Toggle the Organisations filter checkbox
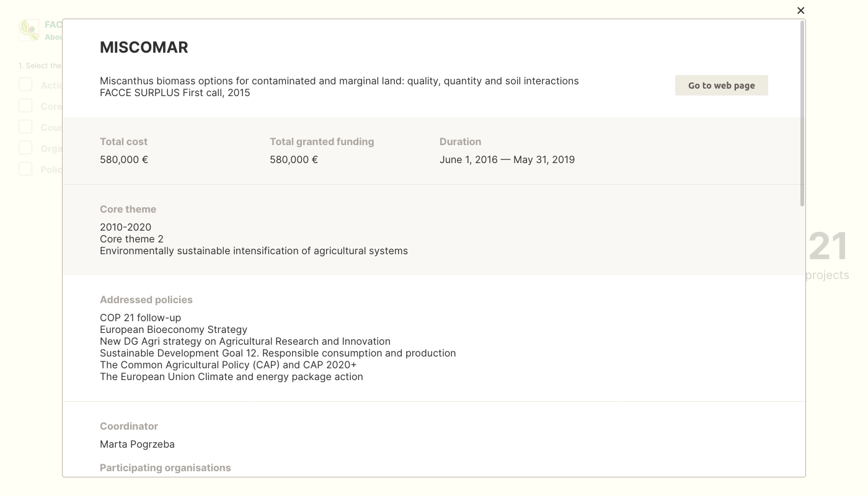Viewport: 868px width, 496px height. [x=25, y=148]
